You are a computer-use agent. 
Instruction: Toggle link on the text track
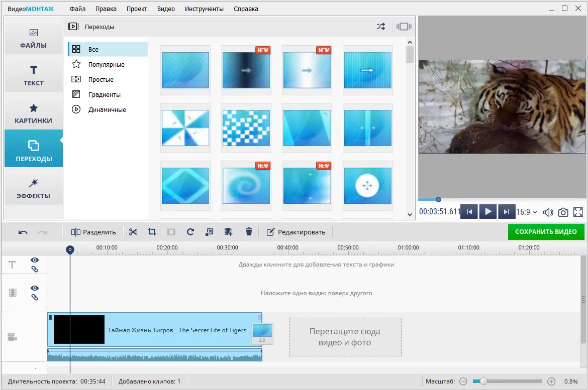[x=35, y=269]
